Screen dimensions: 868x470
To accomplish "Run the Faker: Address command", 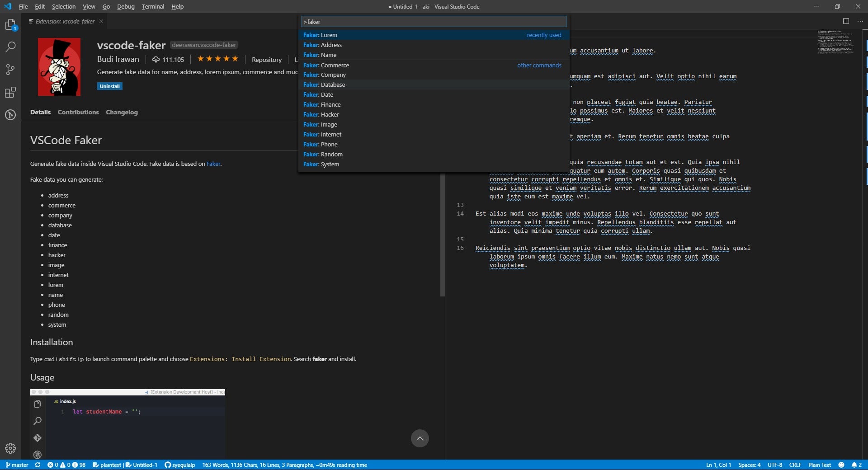I will click(434, 45).
